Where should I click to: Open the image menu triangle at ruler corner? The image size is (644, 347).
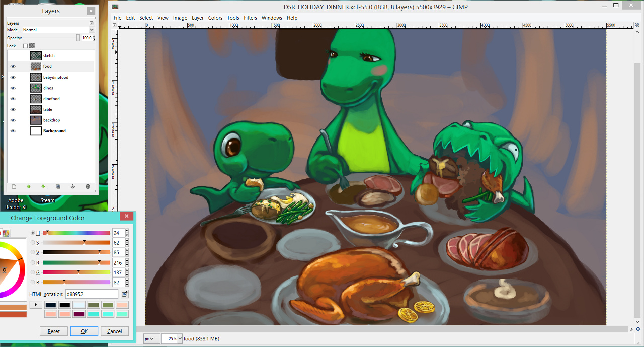tap(114, 24)
